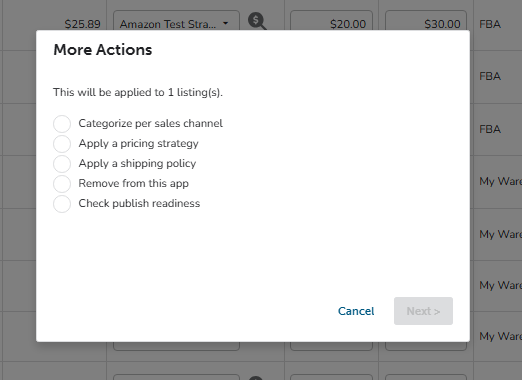Select the Check publish readiness radio button

(x=62, y=204)
